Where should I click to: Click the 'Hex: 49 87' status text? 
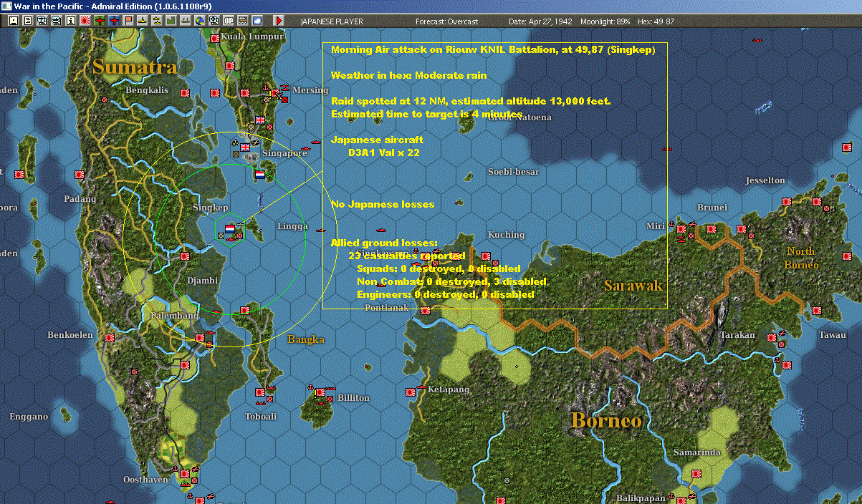656,21
